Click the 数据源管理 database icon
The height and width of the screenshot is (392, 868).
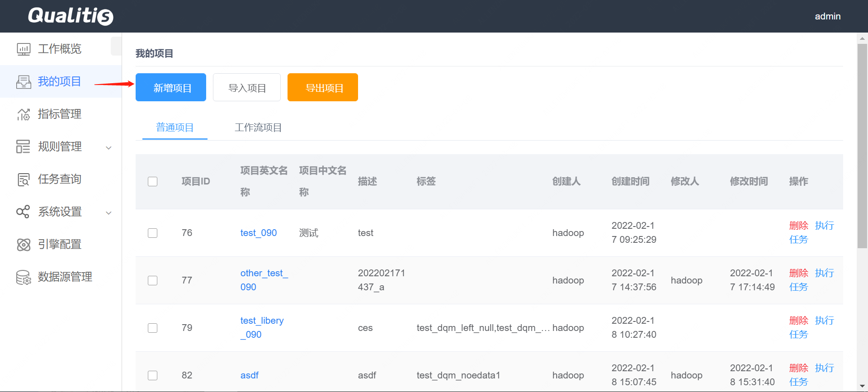click(x=24, y=277)
